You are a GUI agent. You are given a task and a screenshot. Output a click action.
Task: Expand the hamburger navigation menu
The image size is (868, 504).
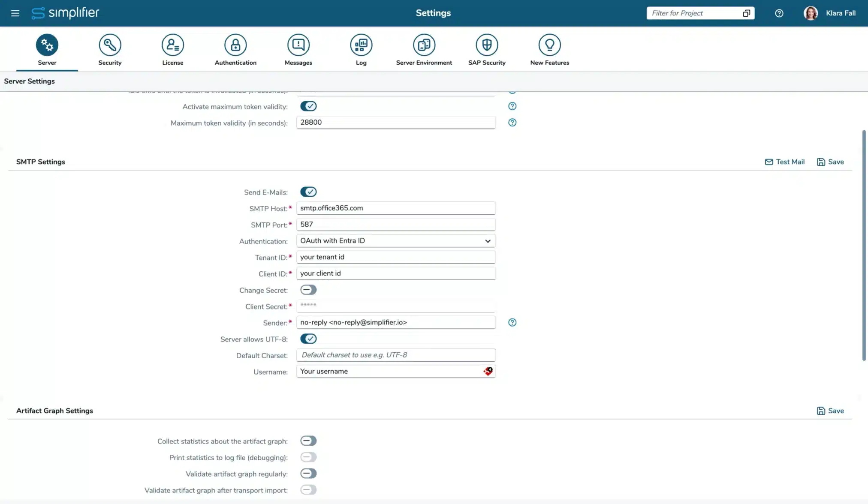15,13
